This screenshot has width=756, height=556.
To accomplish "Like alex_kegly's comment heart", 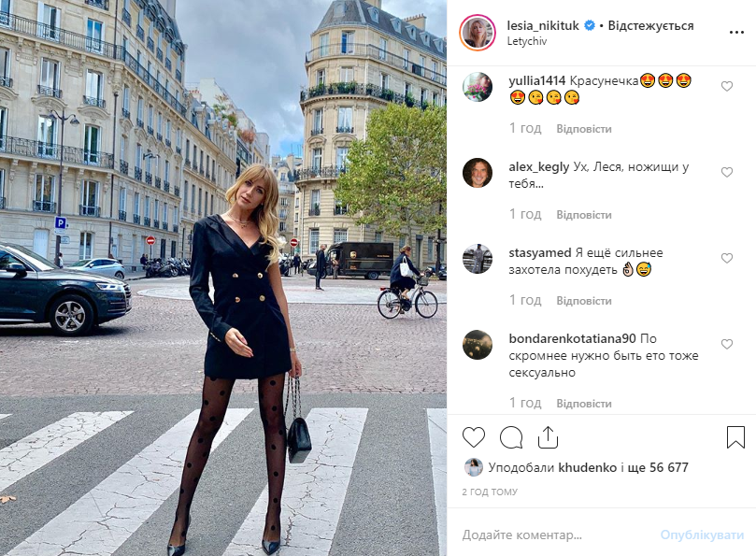I will 727,172.
